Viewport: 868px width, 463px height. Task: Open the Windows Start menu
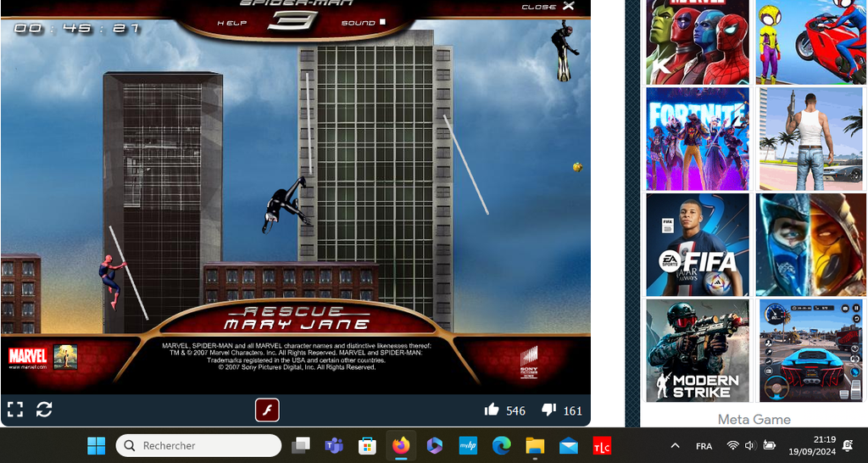pyautogui.click(x=97, y=445)
